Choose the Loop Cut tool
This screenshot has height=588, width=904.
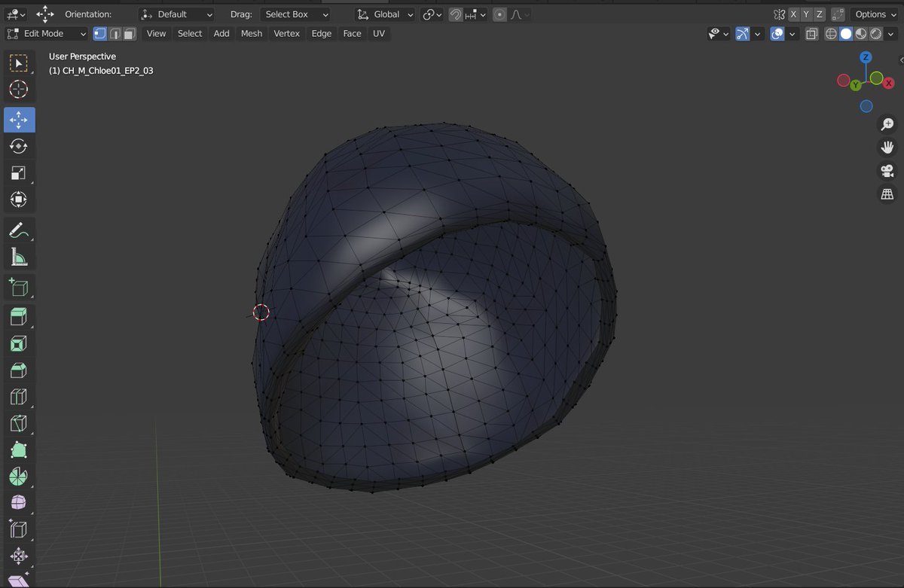coord(19,397)
